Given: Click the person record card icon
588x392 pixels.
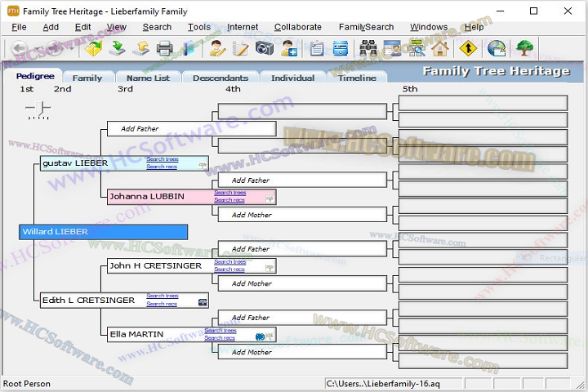Looking at the screenshot, I should [392, 48].
